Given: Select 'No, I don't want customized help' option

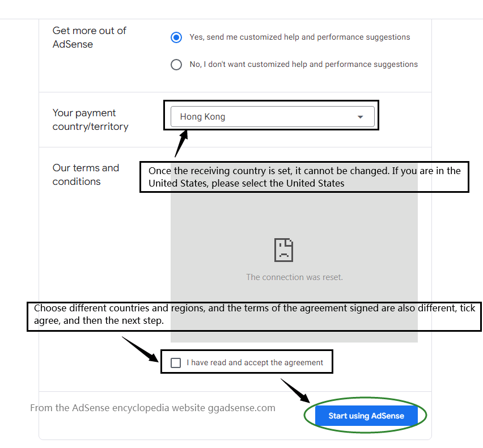Looking at the screenshot, I should (x=176, y=65).
